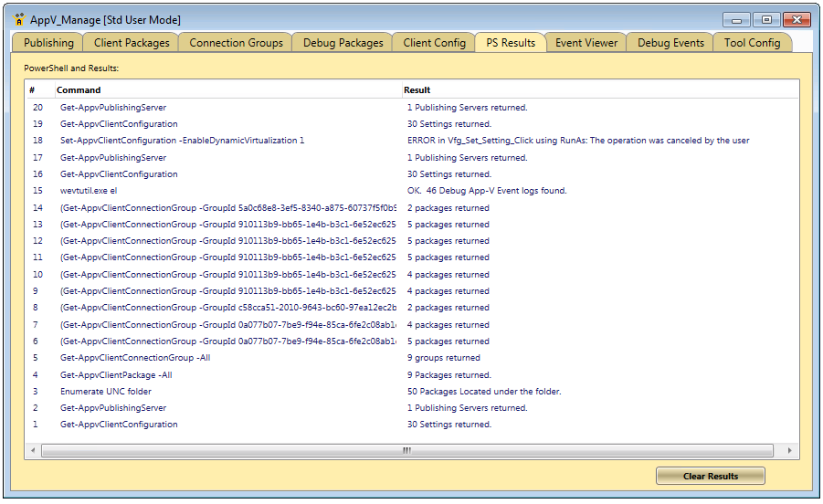The width and height of the screenshot is (823, 504).
Task: Click the 9 Packages returned result
Action: click(449, 375)
